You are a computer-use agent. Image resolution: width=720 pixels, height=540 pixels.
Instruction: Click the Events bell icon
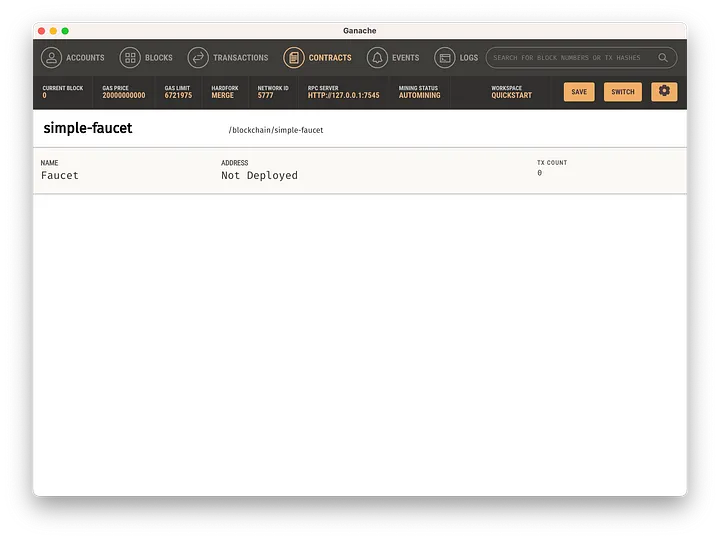377,58
